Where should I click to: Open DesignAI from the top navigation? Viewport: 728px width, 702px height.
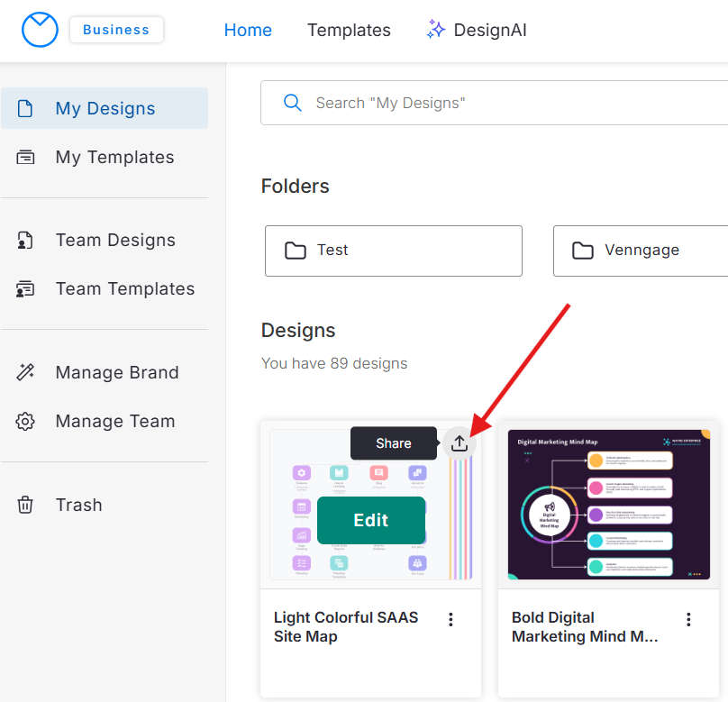(489, 30)
